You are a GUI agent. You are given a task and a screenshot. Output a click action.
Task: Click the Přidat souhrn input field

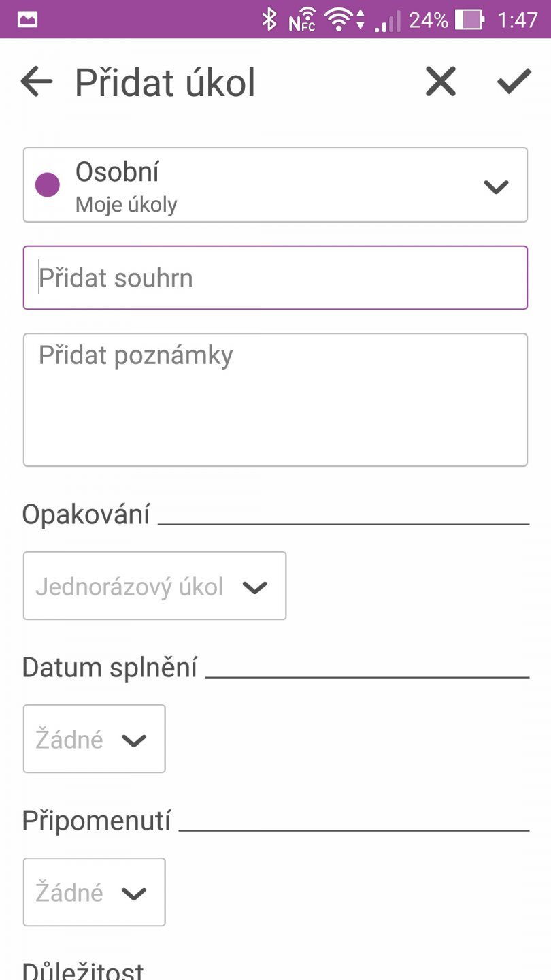275,278
